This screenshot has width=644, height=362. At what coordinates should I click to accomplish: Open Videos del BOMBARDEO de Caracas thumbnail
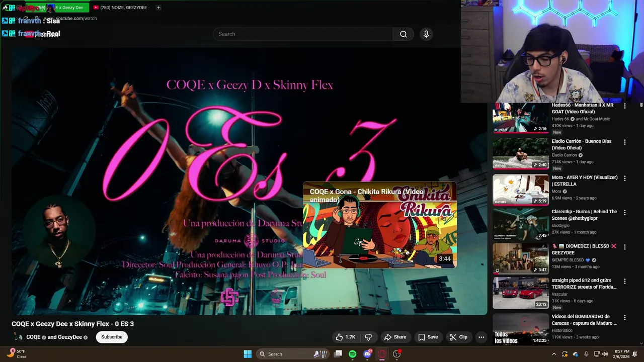[521, 329]
